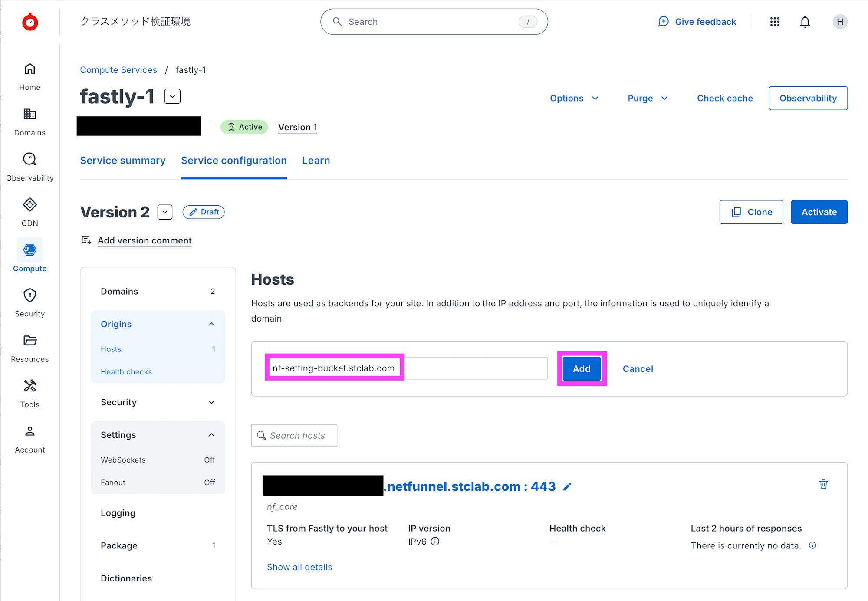
Task: Collapse the Origins section
Action: pyautogui.click(x=211, y=324)
